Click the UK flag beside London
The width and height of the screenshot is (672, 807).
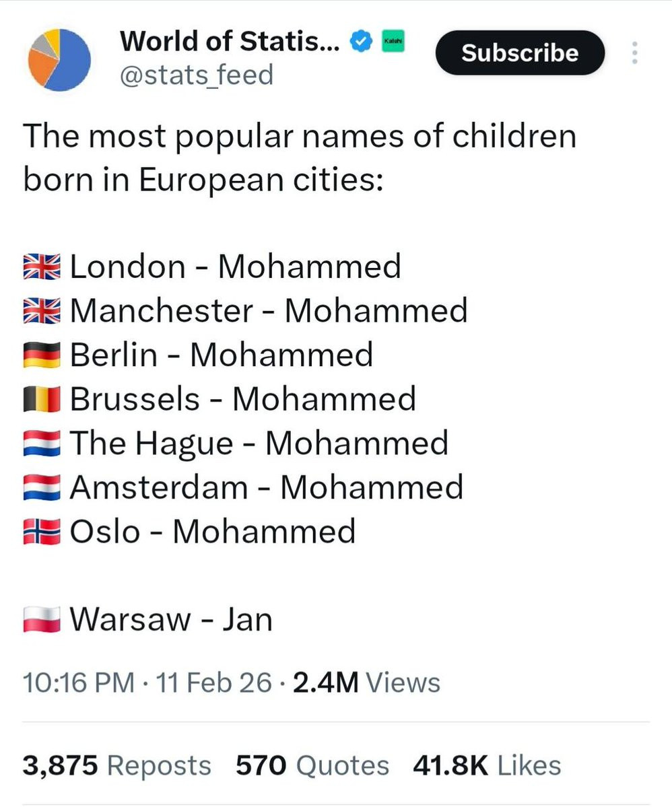point(42,267)
